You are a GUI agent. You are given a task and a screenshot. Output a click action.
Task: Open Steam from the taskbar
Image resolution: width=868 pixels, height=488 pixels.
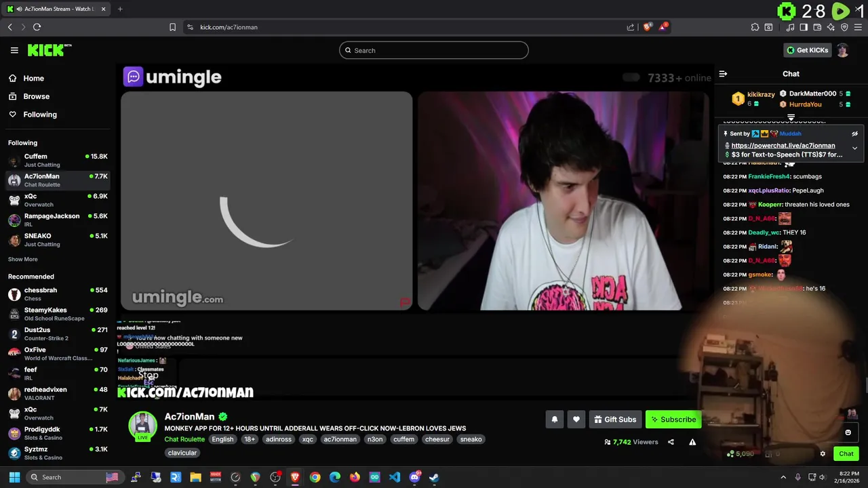[434, 477]
